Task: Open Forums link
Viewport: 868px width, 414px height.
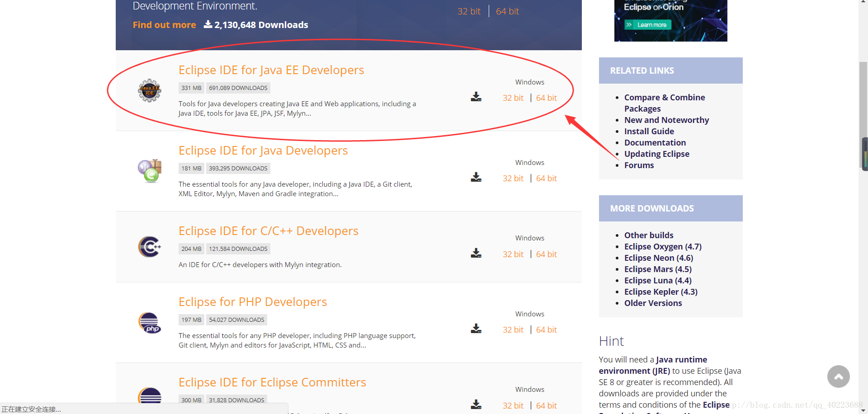Action: tap(639, 165)
